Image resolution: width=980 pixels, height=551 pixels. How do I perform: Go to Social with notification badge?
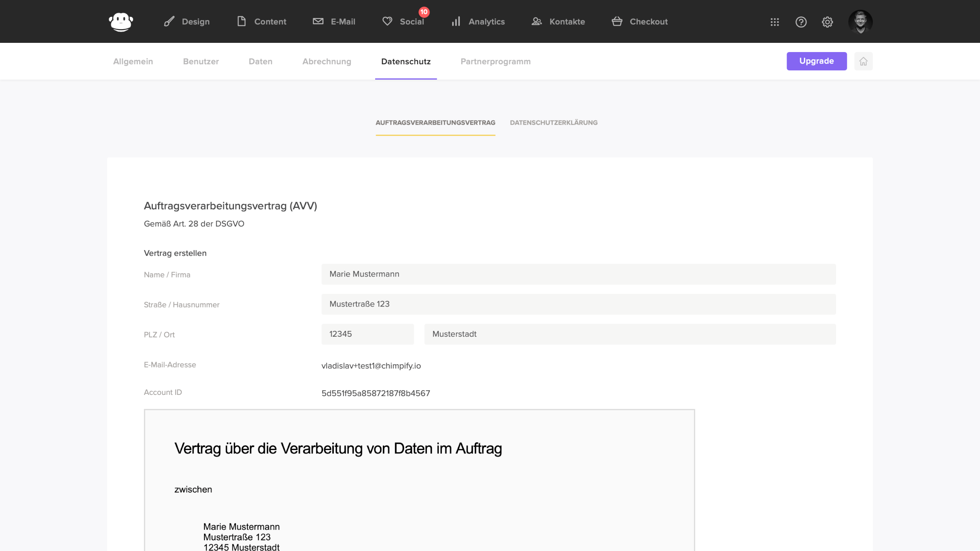(404, 22)
